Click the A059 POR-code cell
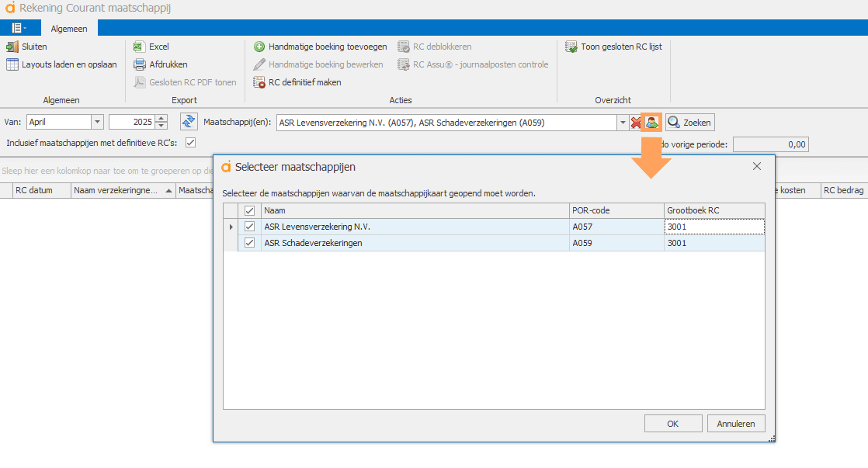Image resolution: width=868 pixels, height=468 pixels. 616,243
